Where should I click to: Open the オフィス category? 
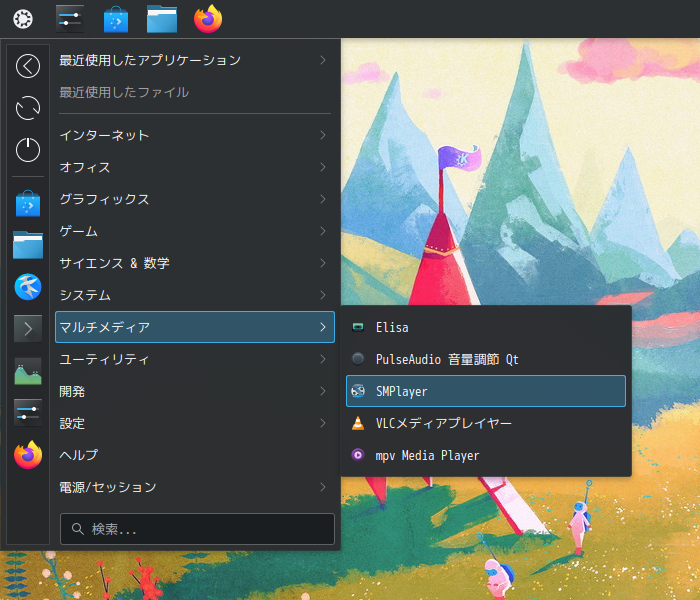coord(195,167)
